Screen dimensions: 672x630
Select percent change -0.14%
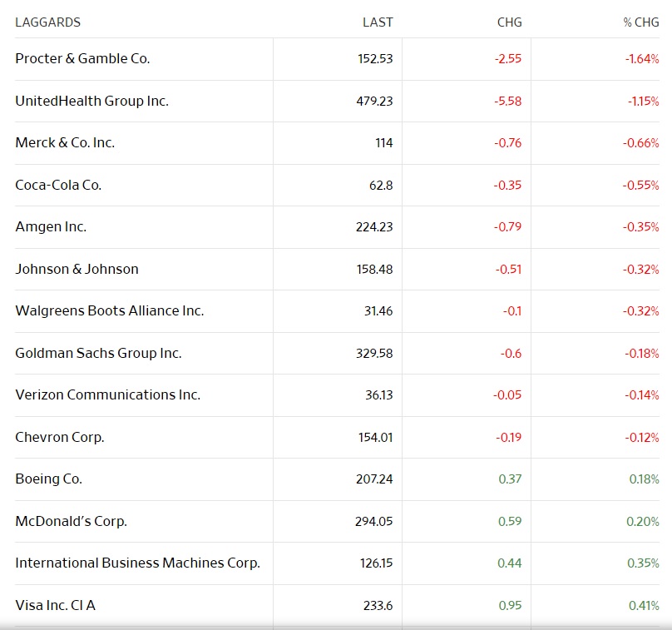[641, 395]
